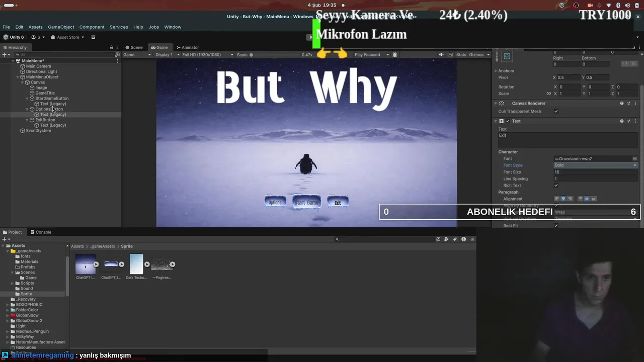Image resolution: width=644 pixels, height=362 pixels.
Task: Click the constrain proportions link on Scale
Action: click(x=548, y=94)
